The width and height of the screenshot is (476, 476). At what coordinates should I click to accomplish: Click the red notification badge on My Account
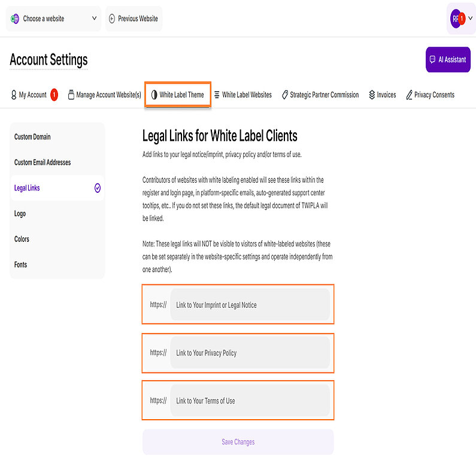(54, 95)
